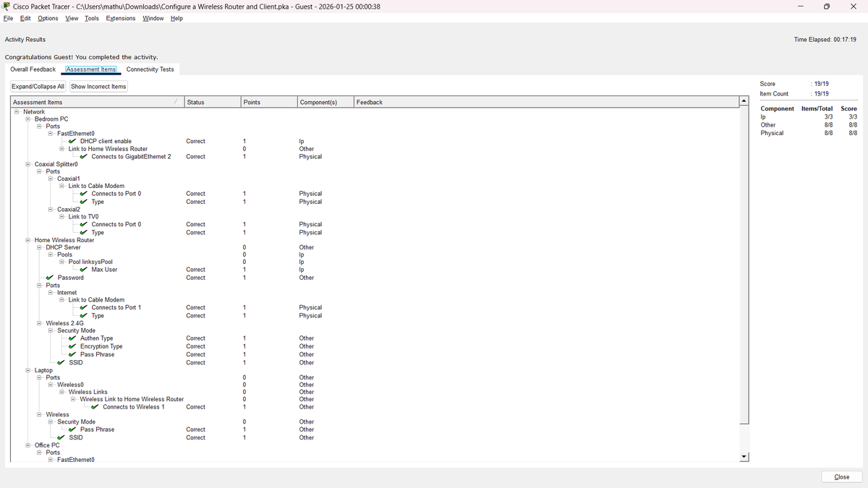Click the Congratulations Guest message
This screenshot has height=488, width=868.
point(81,57)
